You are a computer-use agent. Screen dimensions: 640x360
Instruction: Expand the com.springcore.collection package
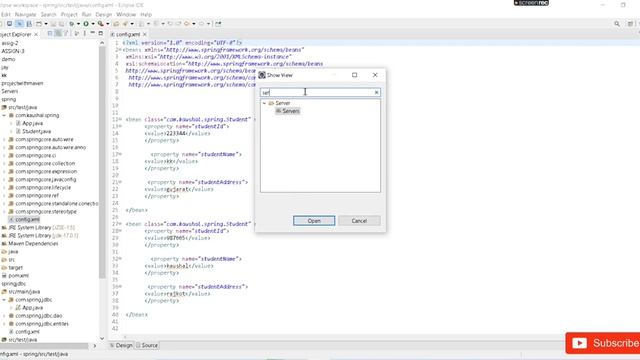[x=4, y=164]
